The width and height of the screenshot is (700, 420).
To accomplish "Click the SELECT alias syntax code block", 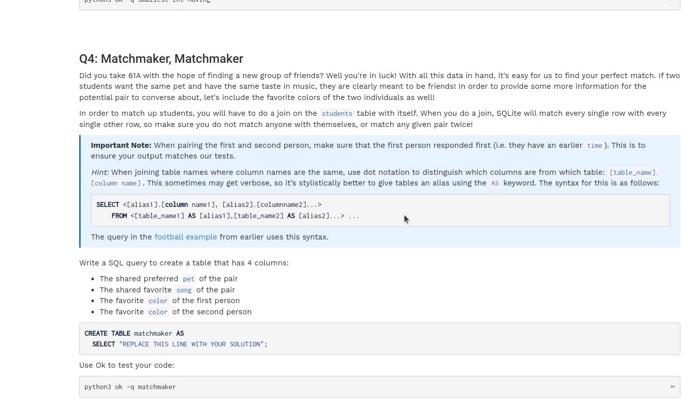I will click(x=380, y=210).
